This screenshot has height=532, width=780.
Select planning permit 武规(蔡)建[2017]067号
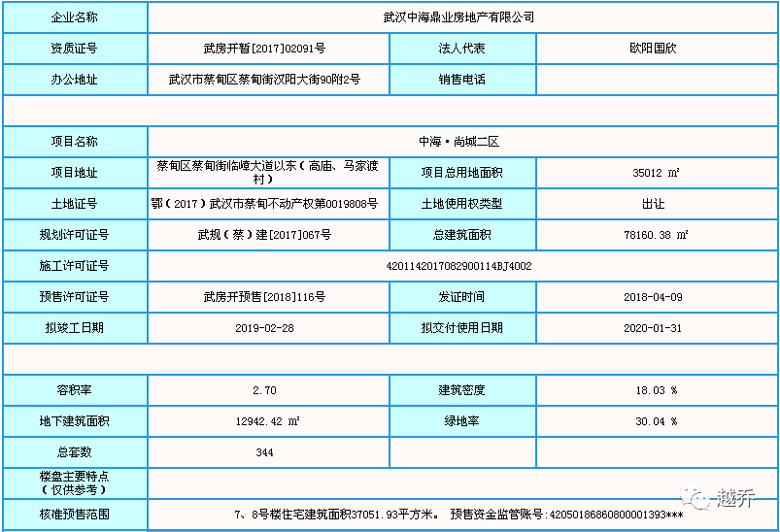pyautogui.click(x=264, y=235)
